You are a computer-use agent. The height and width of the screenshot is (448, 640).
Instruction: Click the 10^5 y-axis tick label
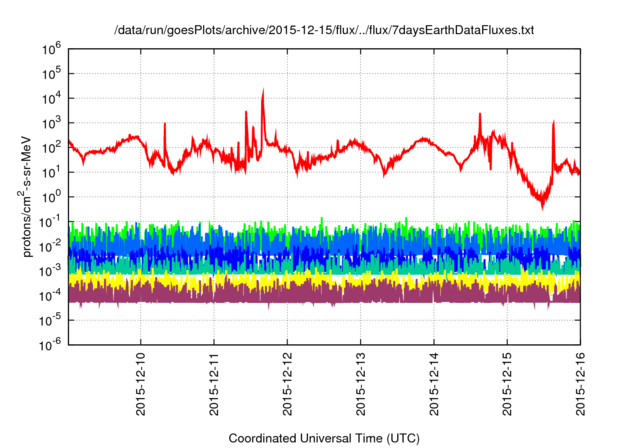click(x=51, y=73)
